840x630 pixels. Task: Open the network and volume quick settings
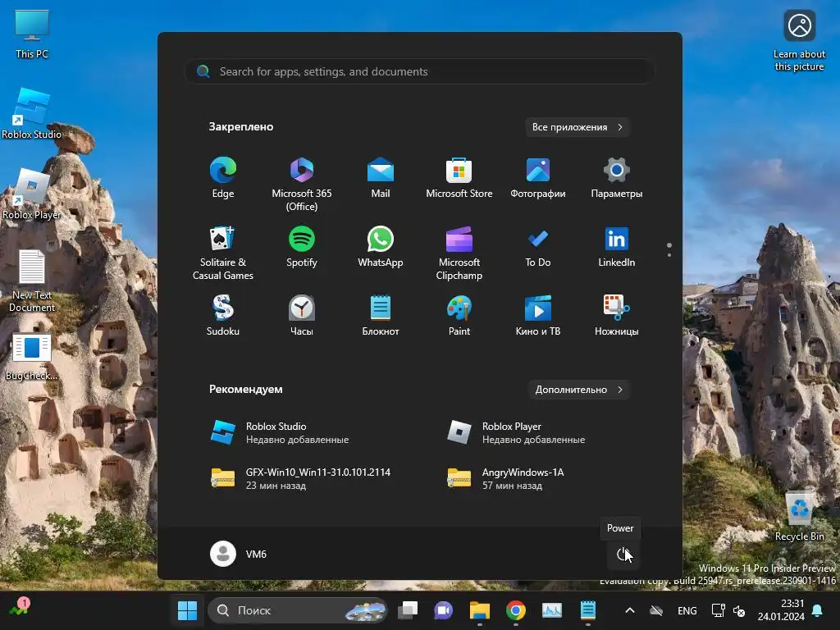click(x=728, y=610)
